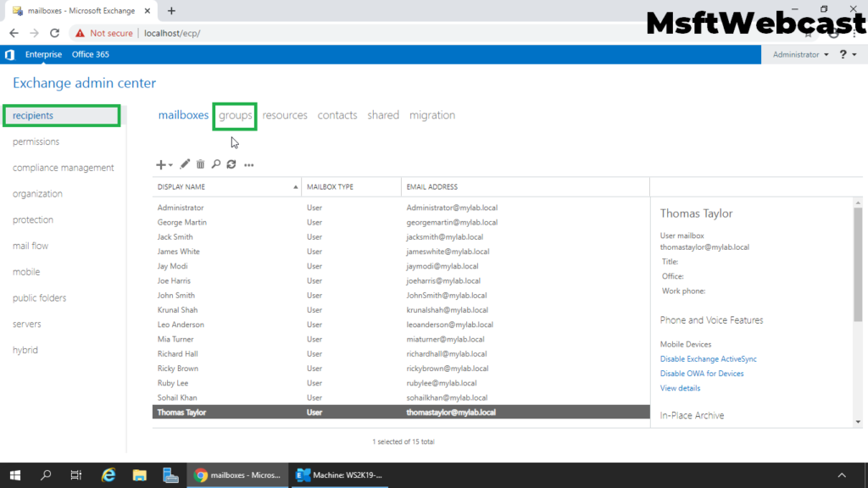
Task: Select the Jack Smith mailbox row
Action: click(x=401, y=237)
